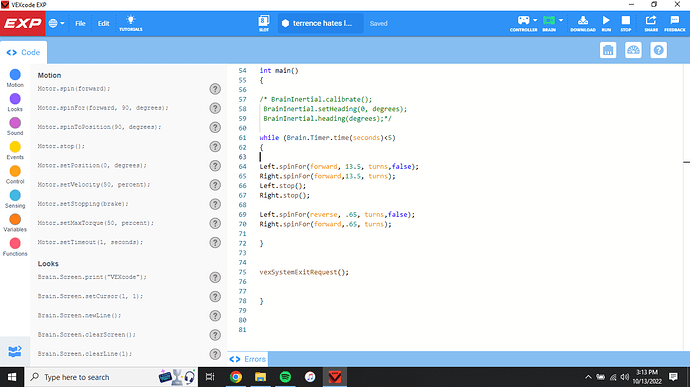
Task: Open the Devices panel icon
Action: tap(608, 50)
